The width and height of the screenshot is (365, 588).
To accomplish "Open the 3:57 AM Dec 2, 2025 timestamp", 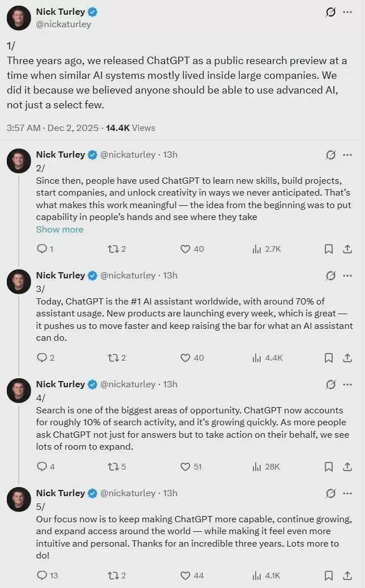I will [52, 128].
